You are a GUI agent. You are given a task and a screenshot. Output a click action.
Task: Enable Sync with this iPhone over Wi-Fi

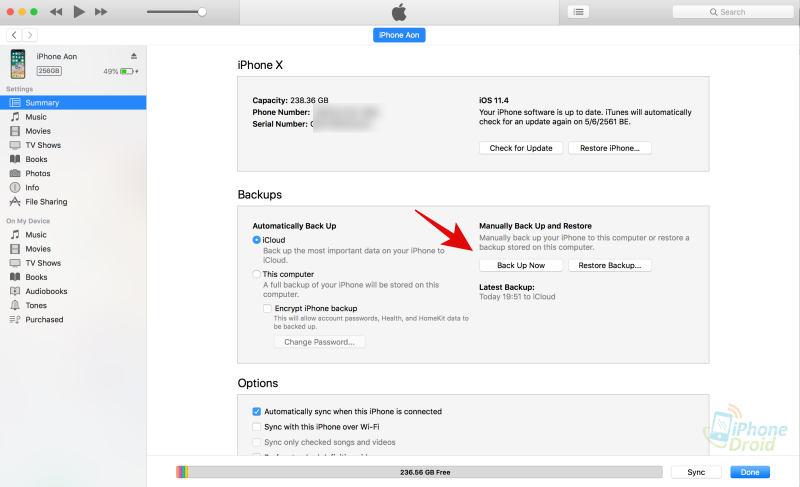pyautogui.click(x=257, y=427)
